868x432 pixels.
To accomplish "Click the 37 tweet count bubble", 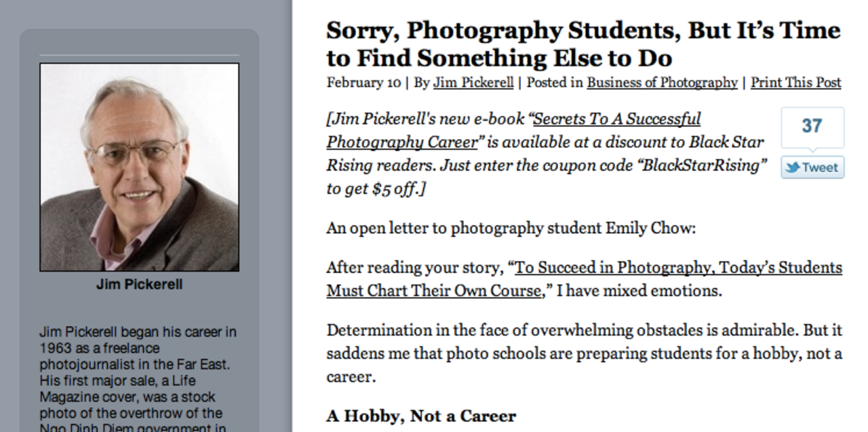I will click(x=812, y=126).
